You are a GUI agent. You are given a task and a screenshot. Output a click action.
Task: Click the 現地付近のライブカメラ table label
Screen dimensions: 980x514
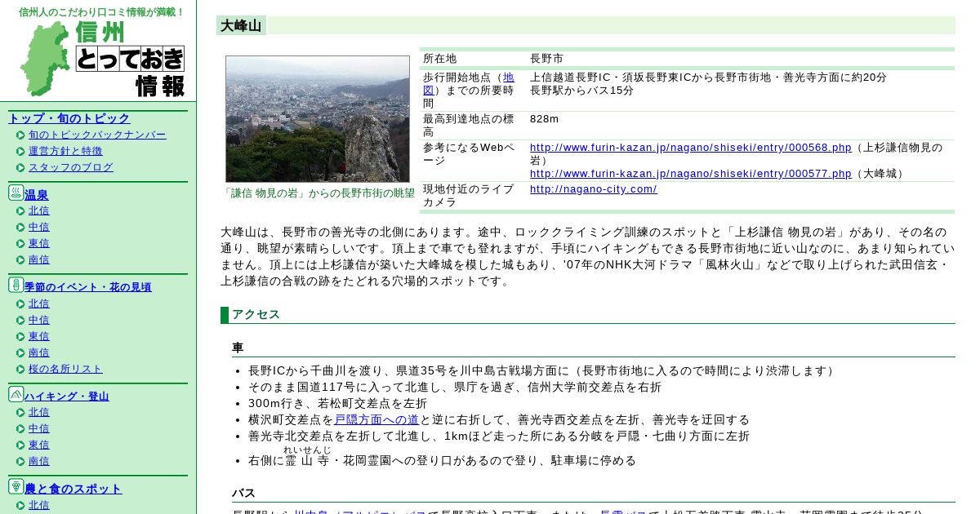pos(469,196)
